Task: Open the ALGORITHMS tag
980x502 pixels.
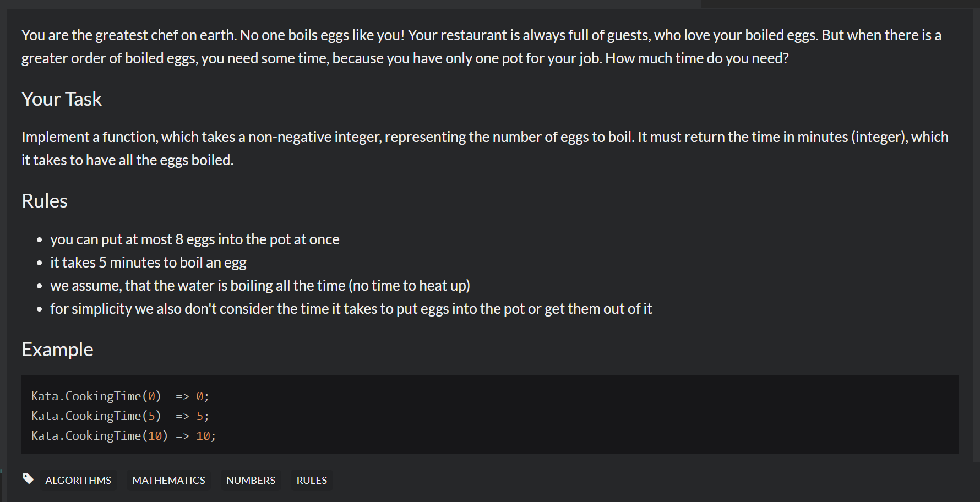Action: [78, 480]
